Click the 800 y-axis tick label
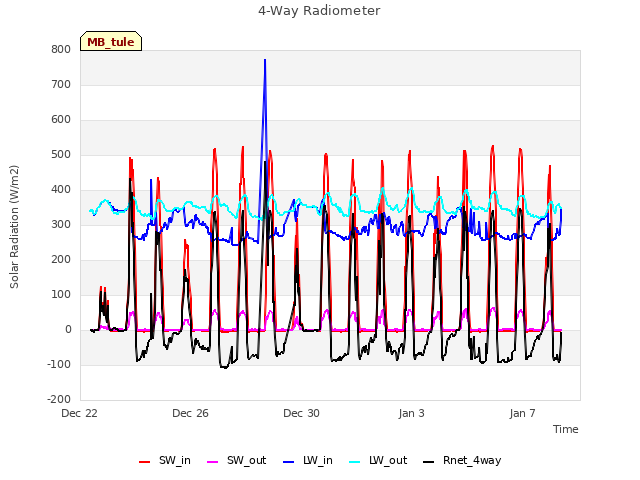 pos(61,49)
